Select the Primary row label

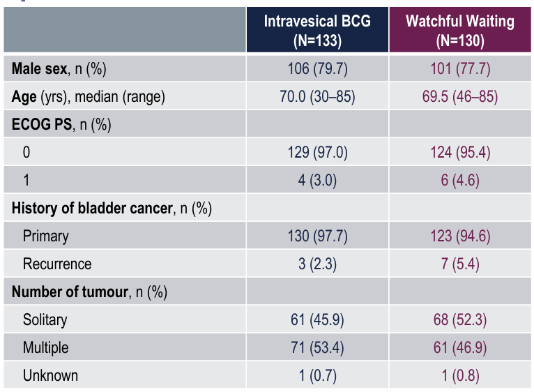46,236
